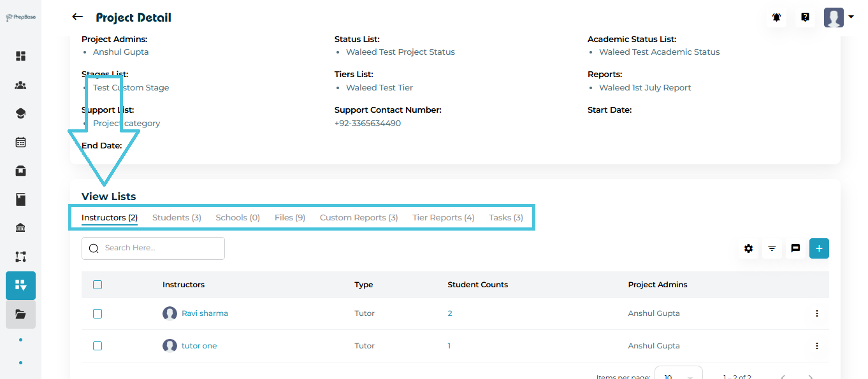Screen dimensions: 868x379
Task: Open the dashboard icon in the sidebar
Action: [x=20, y=56]
